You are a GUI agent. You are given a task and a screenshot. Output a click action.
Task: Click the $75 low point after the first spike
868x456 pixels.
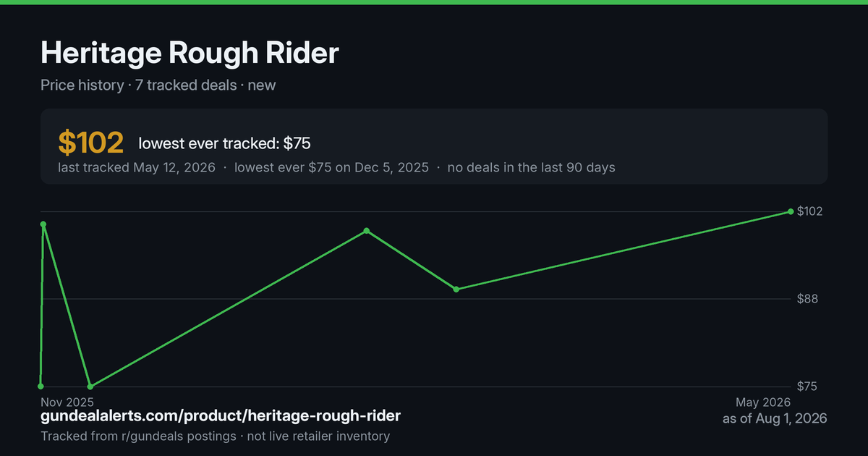click(90, 387)
